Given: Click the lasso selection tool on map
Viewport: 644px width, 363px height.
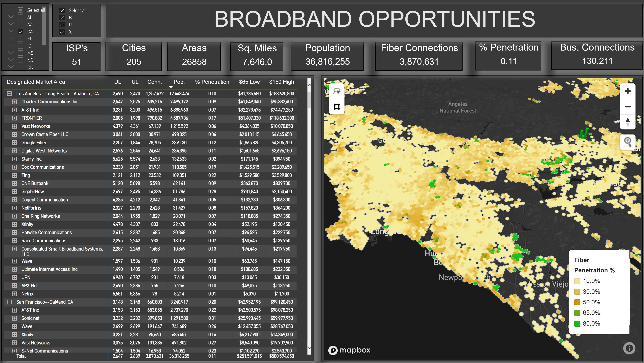Looking at the screenshot, I should click(336, 91).
